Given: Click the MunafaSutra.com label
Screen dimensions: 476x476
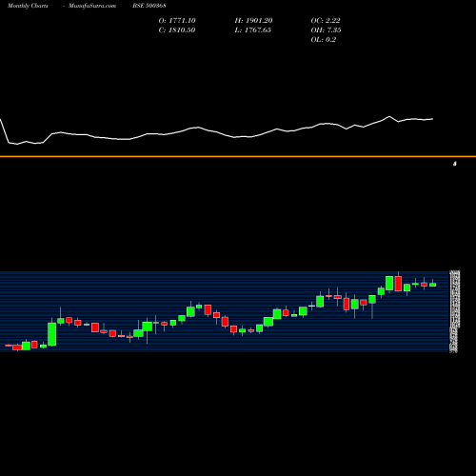Looking at the screenshot, I should [x=92, y=6].
